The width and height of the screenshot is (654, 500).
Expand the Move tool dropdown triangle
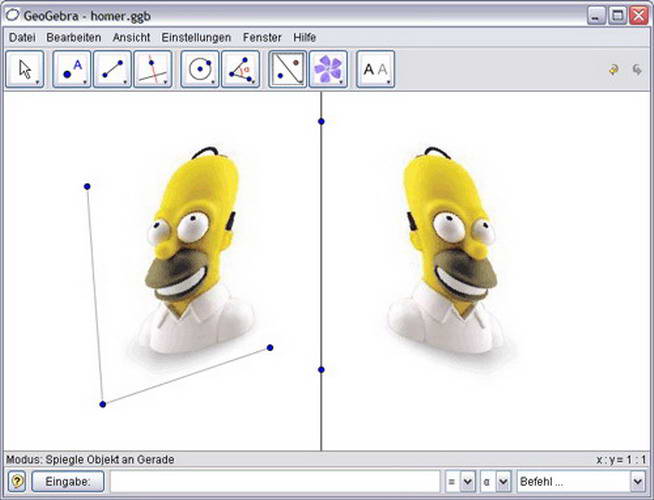click(38, 83)
